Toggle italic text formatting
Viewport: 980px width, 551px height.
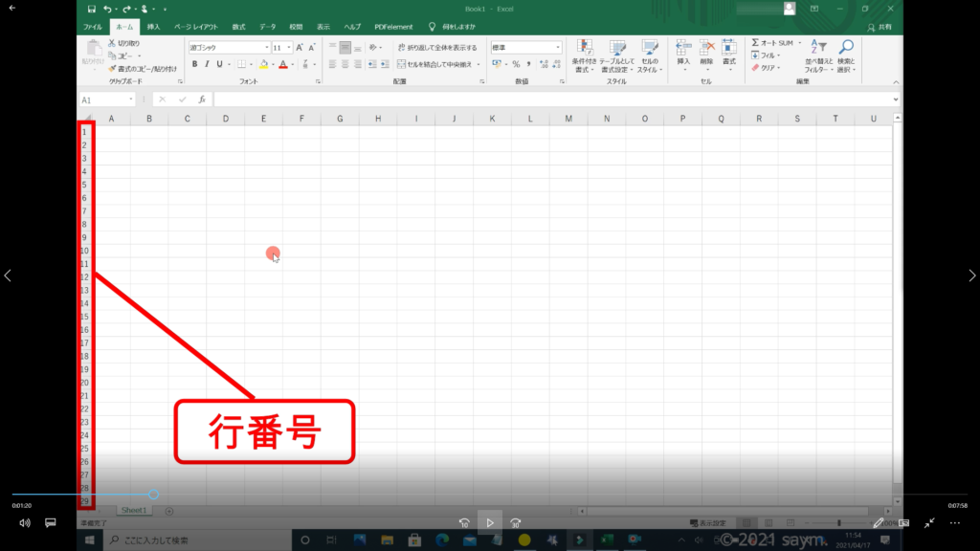click(207, 64)
